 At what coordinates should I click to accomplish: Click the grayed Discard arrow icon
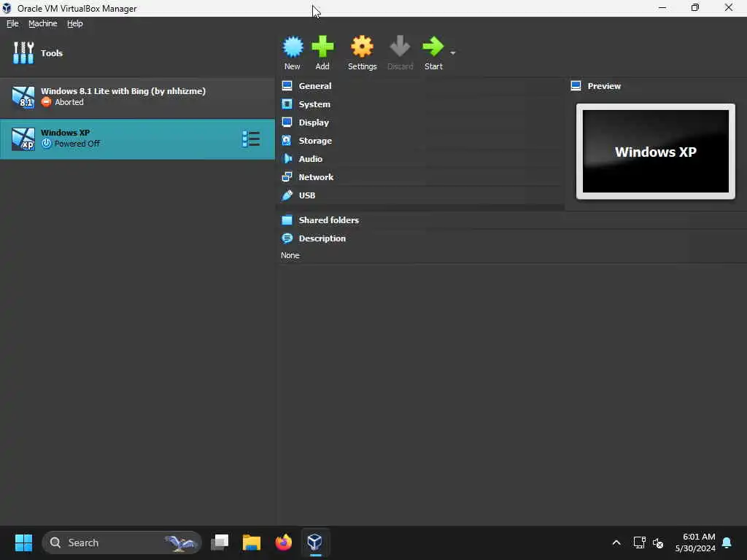click(400, 47)
